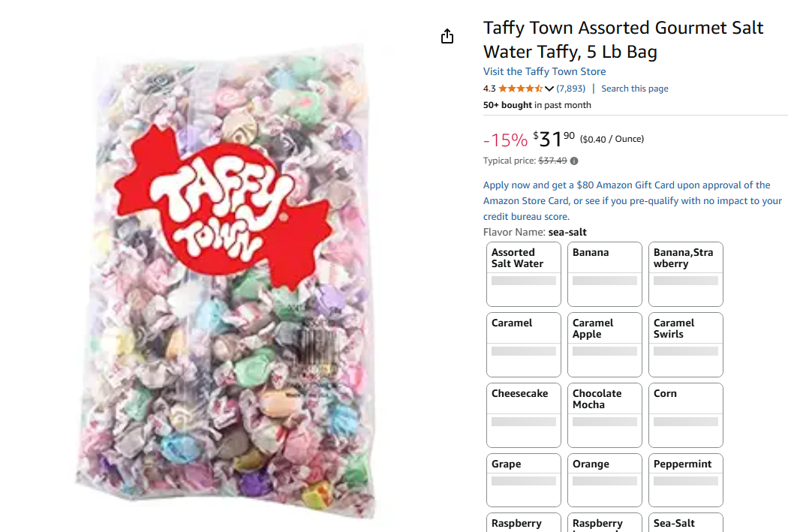Select the Assorted Salt Water flavor

pos(524,274)
